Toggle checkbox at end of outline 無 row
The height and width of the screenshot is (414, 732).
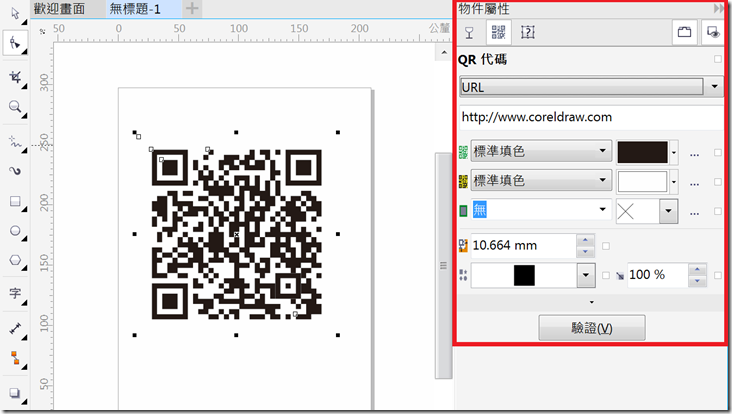tap(718, 211)
